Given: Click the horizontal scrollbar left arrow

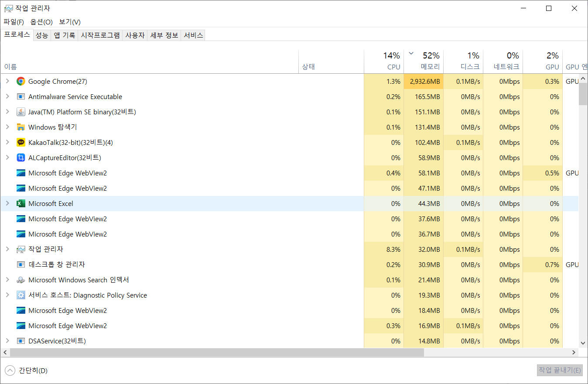Looking at the screenshot, I should click(x=5, y=352).
